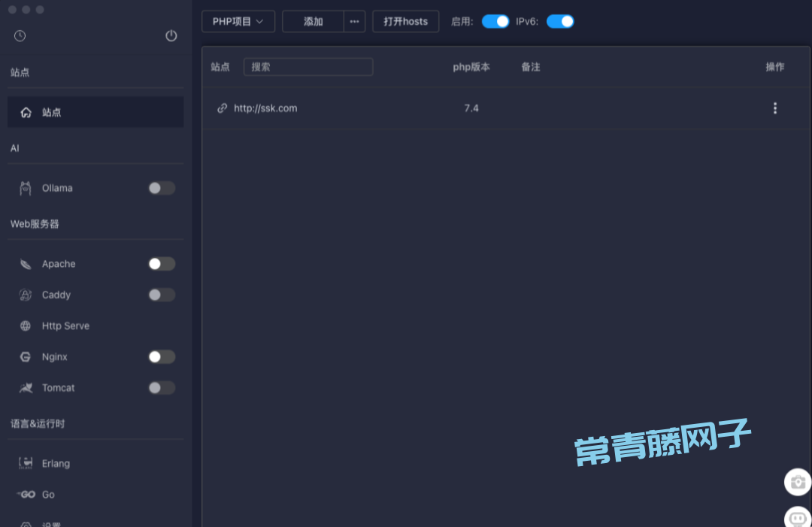Viewport: 812px width, 527px height.
Task: Click the Erlang runtime icon
Action: pyautogui.click(x=26, y=463)
